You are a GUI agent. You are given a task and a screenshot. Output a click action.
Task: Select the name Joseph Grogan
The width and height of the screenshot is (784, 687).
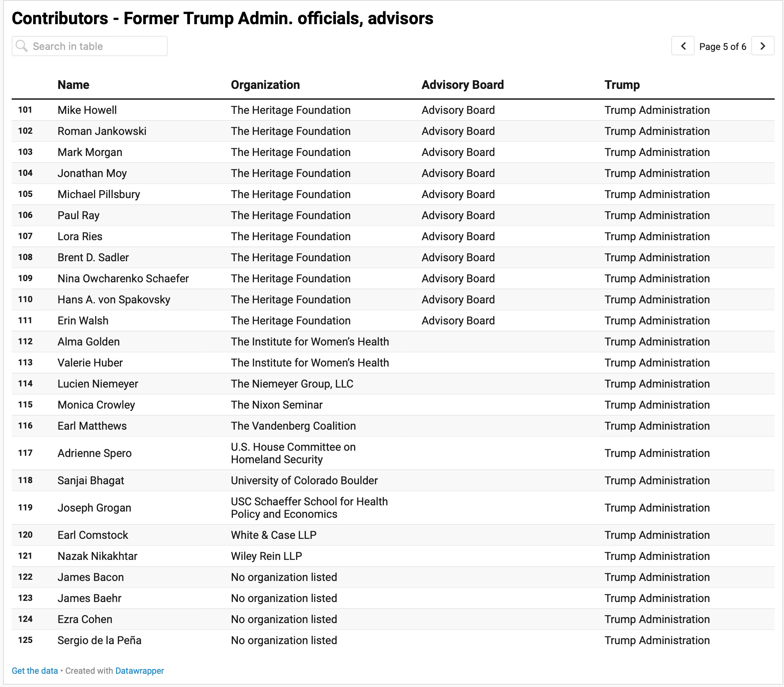[94, 508]
